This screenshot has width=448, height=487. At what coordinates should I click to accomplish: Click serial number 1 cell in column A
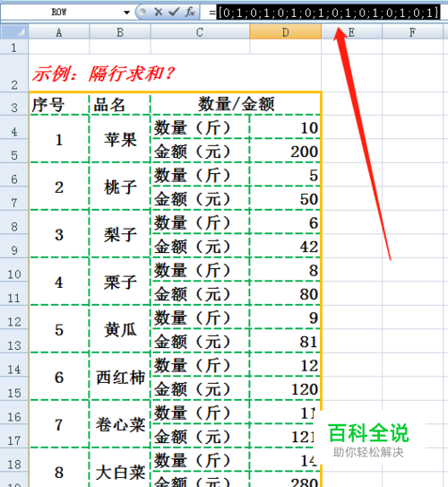point(59,139)
